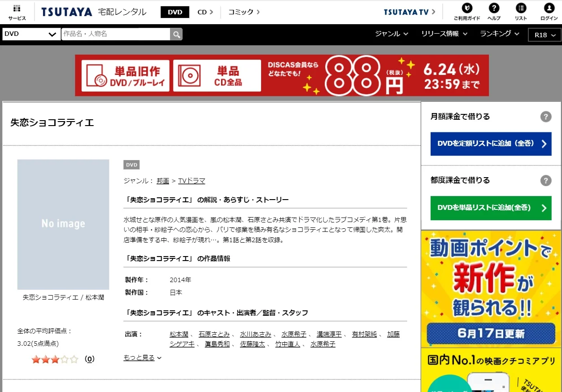Click help icon beside 月額課金で借りる
The width and height of the screenshot is (562, 392).
[545, 117]
